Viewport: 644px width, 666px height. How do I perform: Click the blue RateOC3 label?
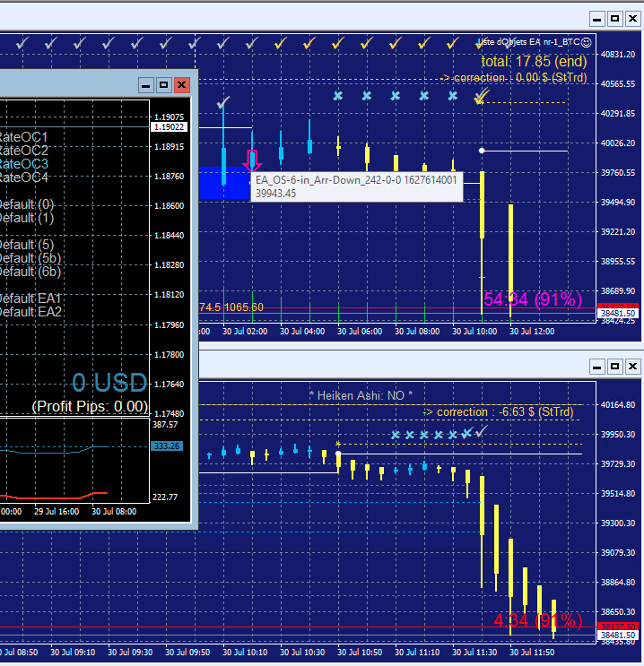(x=24, y=164)
